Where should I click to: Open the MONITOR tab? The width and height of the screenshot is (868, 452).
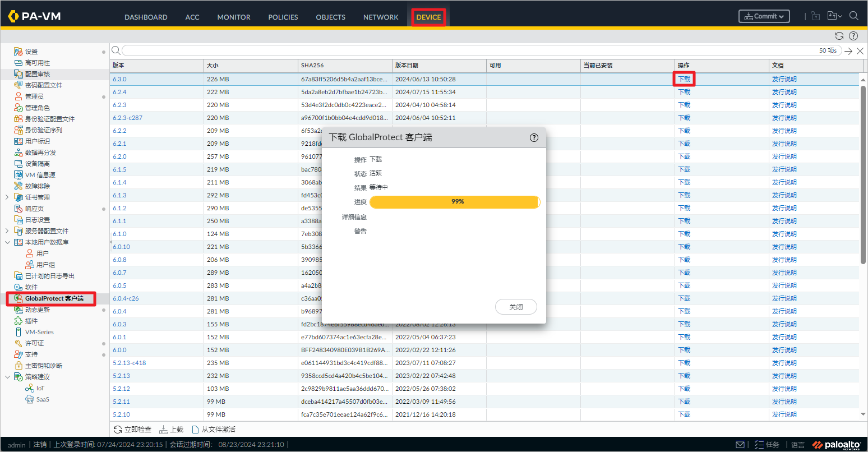click(x=234, y=17)
